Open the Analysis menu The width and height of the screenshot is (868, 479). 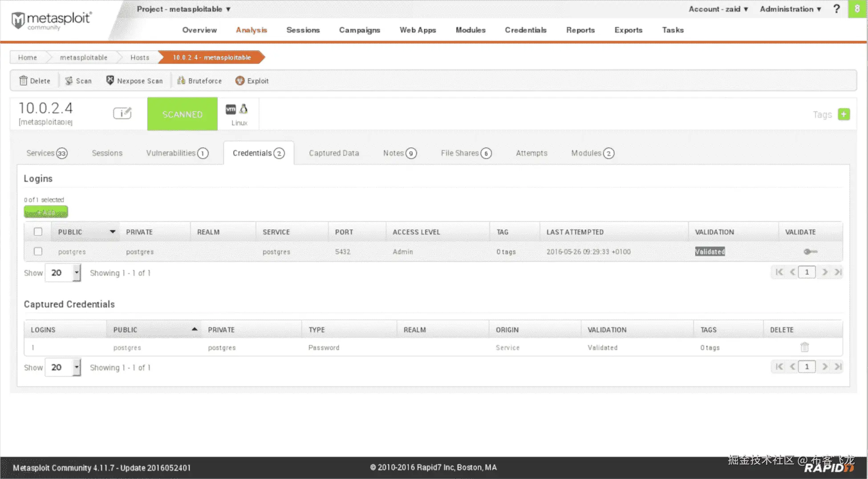[251, 30]
